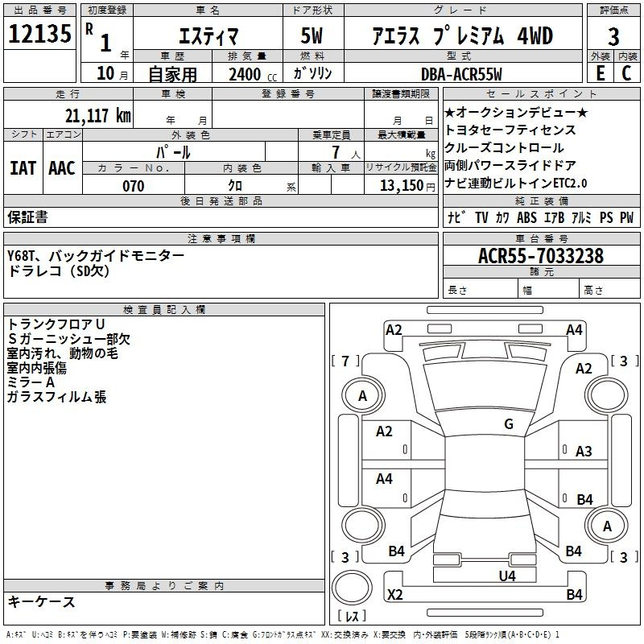Click color number 070
The height and width of the screenshot is (644, 644).
(x=134, y=186)
